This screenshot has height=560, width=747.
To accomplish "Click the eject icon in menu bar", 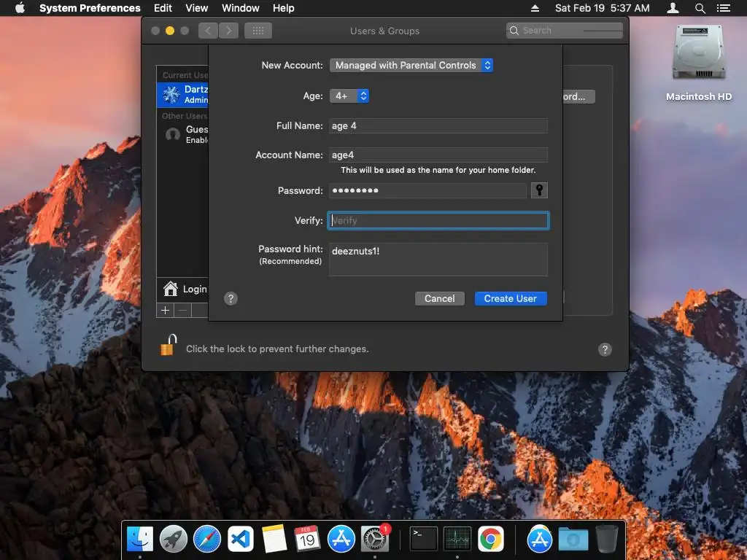I will 535,8.
